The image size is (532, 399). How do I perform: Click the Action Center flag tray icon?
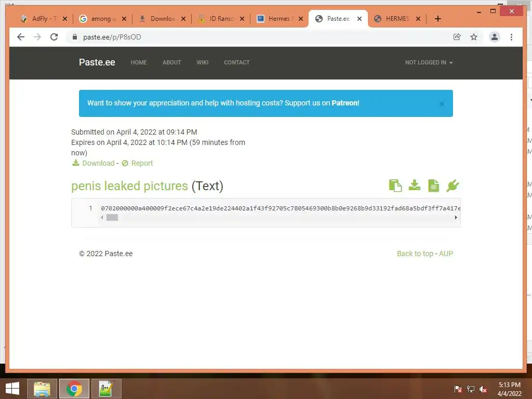pos(458,389)
